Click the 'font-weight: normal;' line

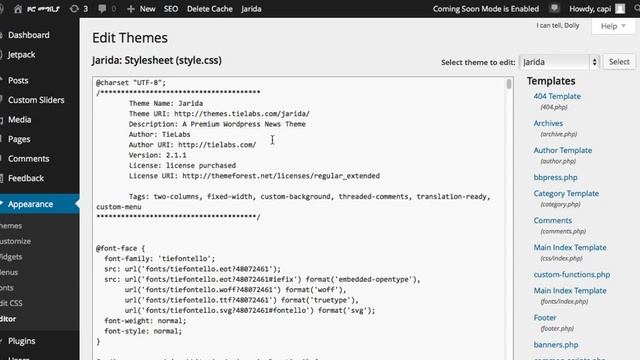tap(145, 321)
